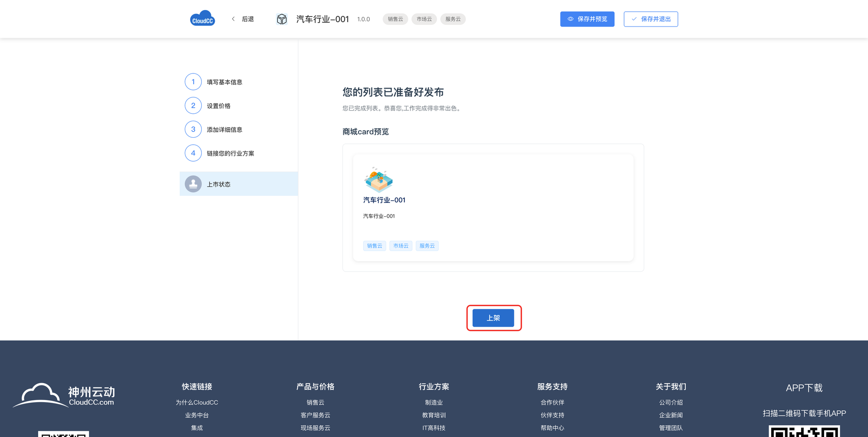This screenshot has height=437, width=868.
Task: Click 市场云 tag on preview card
Action: [401, 246]
